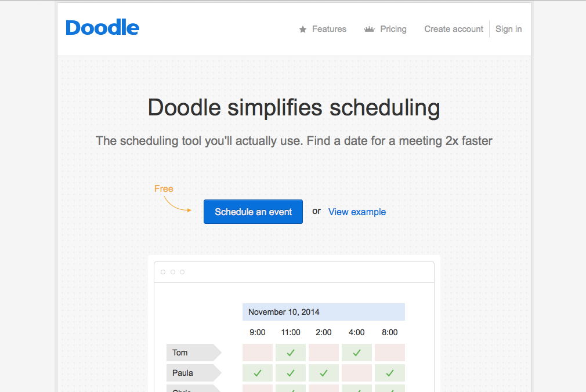Open the Features page

329,29
